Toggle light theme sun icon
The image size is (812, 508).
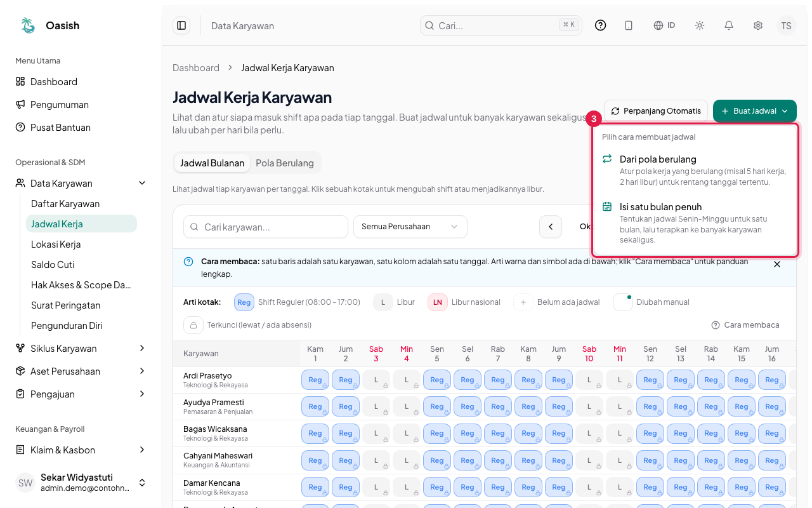click(700, 25)
